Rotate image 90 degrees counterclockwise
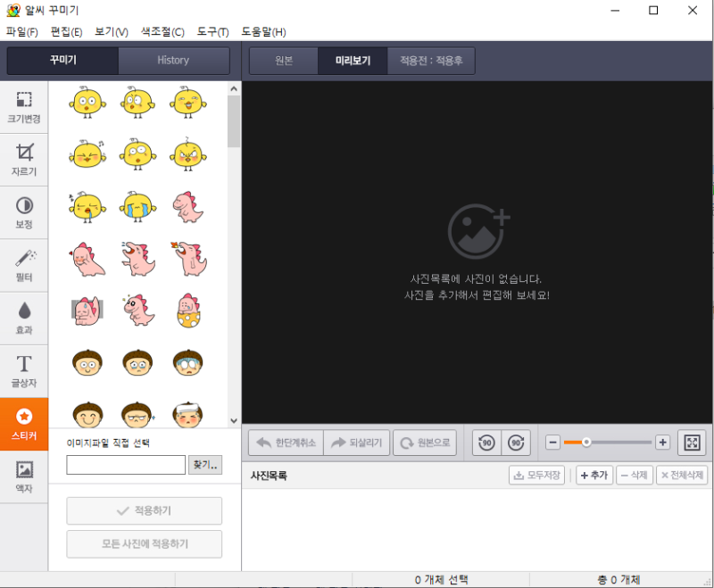The height and width of the screenshot is (588, 714). pyautogui.click(x=486, y=443)
